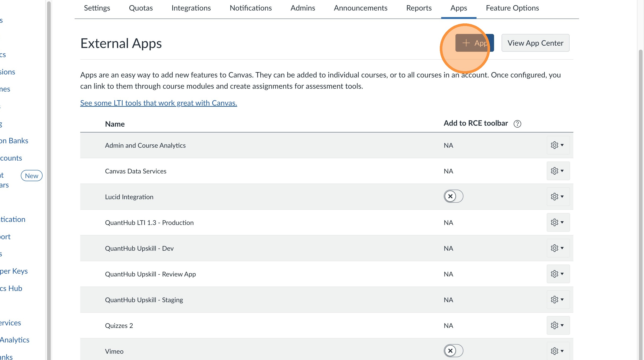644x360 pixels.
Task: Open settings gear for Canvas Data Services
Action: (x=558, y=171)
